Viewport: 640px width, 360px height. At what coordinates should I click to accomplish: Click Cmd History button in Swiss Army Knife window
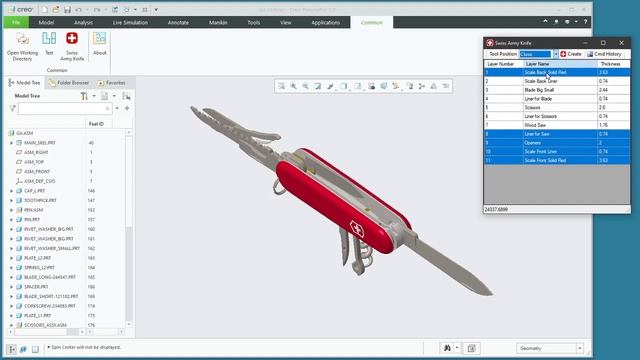(604, 54)
